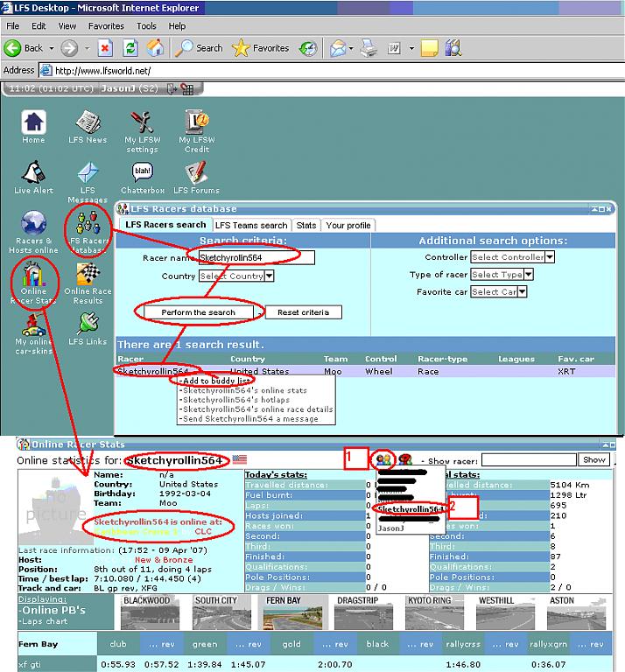The image size is (625, 672).
Task: Select Laps chart display link
Action: pyautogui.click(x=43, y=621)
